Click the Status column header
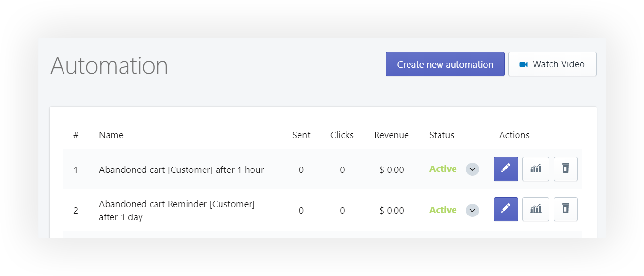This screenshot has width=644, height=276. coord(442,135)
